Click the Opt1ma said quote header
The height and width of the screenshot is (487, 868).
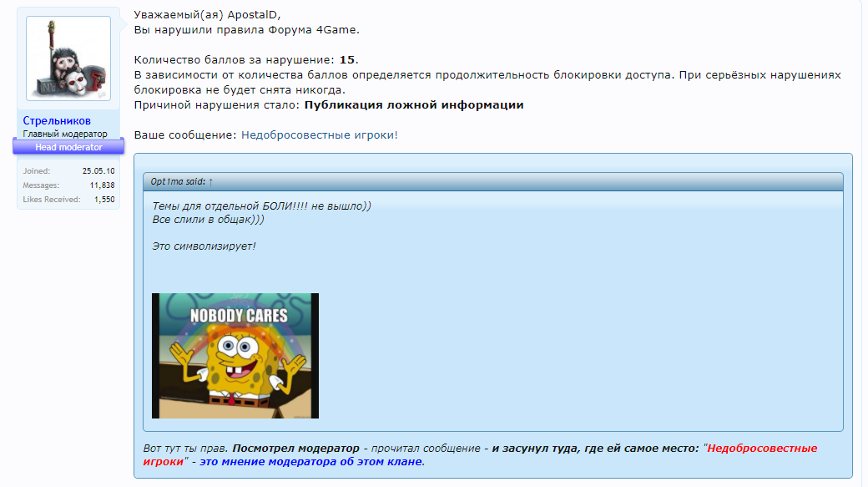pos(492,182)
